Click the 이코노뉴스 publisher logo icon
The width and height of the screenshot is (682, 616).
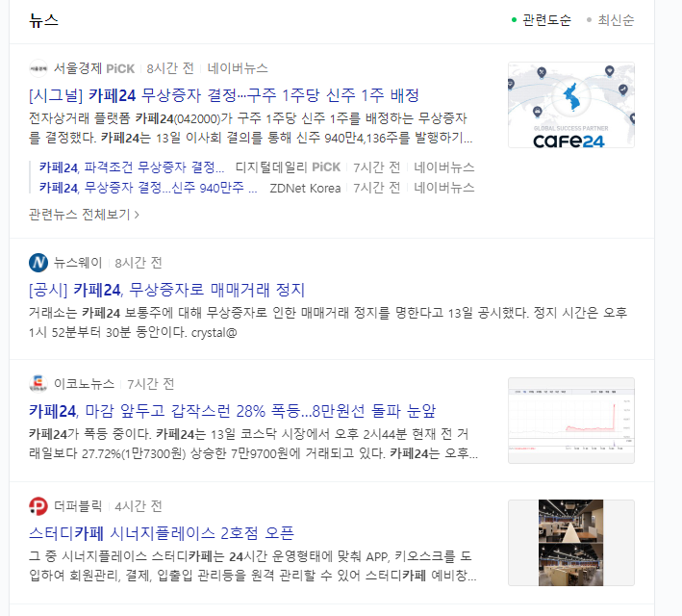click(38, 383)
